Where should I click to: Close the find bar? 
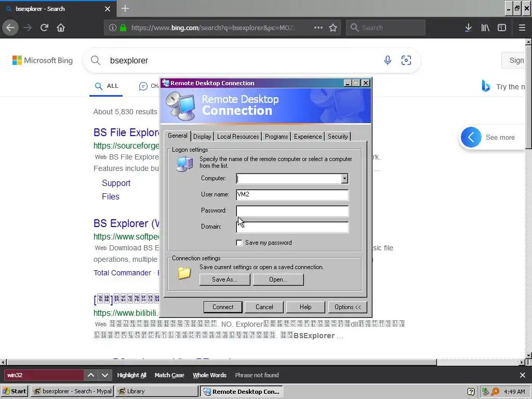pos(523,375)
